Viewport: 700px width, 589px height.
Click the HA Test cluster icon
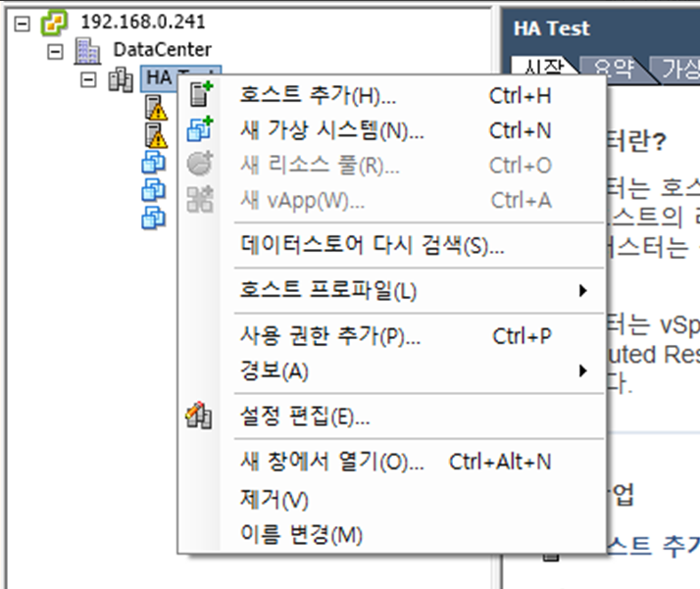(x=121, y=78)
